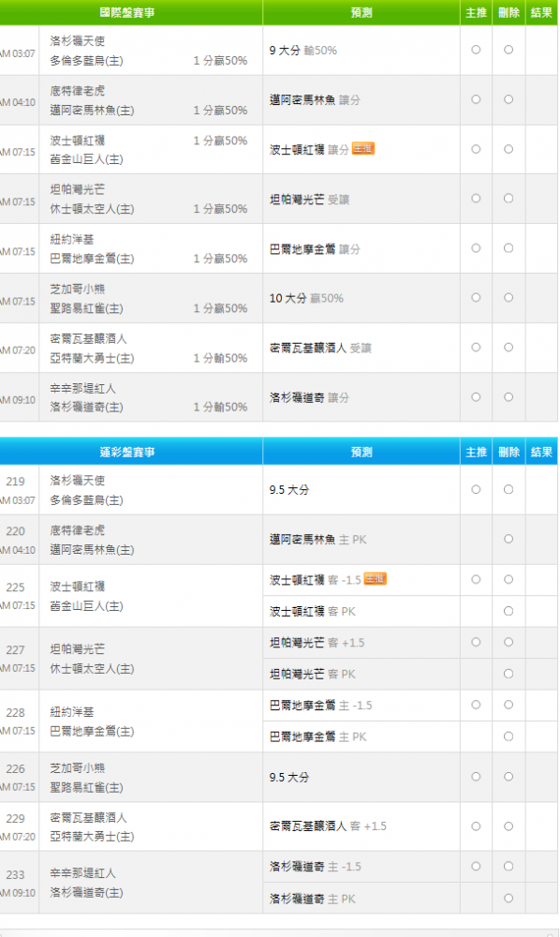Choose 刪除 for 波士頓紅襪 客 PK

(508, 611)
